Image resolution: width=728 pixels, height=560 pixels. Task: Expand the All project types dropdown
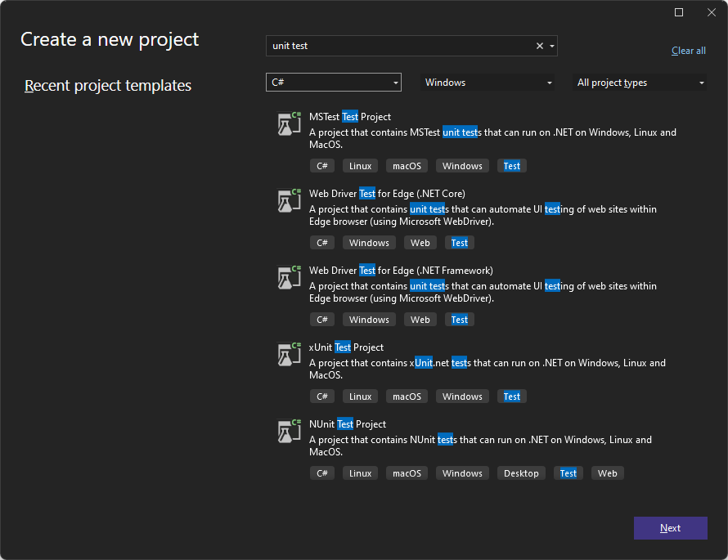pos(640,83)
